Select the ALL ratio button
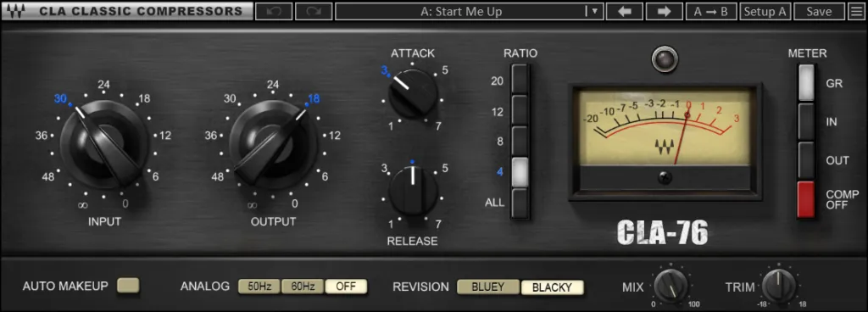 pyautogui.click(x=520, y=203)
